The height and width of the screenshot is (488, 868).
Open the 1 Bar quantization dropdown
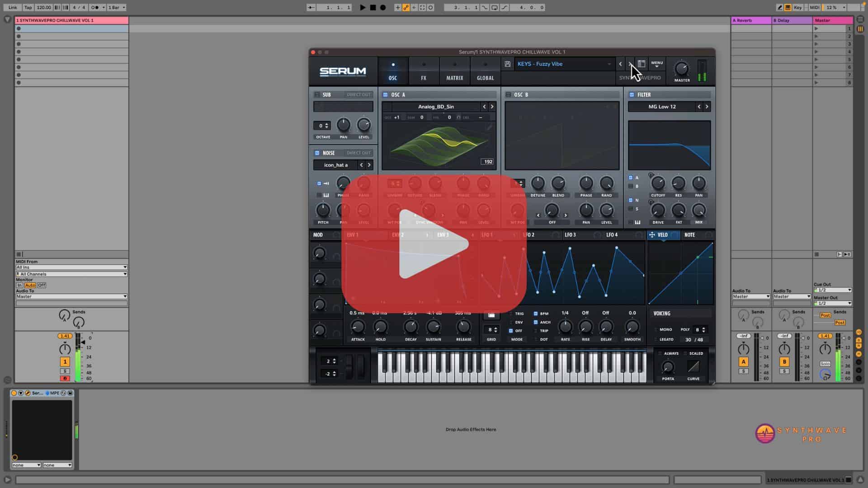(117, 8)
